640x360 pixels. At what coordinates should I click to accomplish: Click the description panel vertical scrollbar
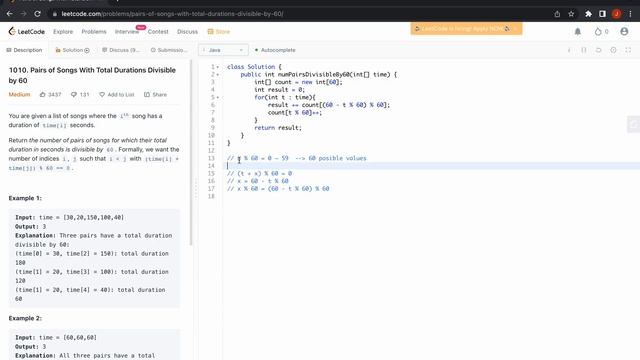(x=191, y=153)
